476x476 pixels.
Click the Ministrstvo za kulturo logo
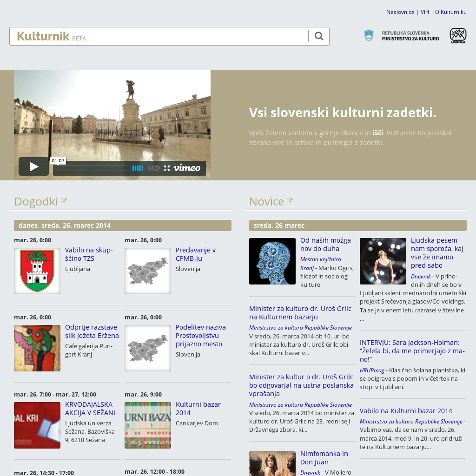(x=402, y=36)
